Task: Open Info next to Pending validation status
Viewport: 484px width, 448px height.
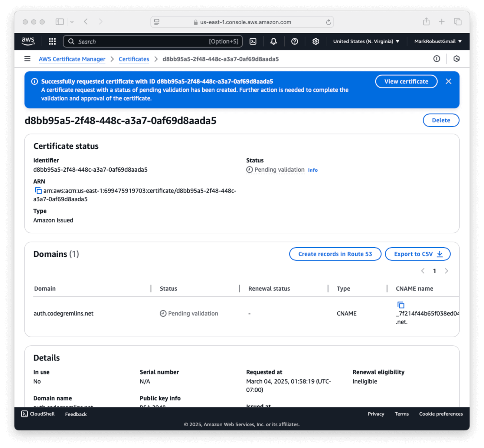Action: pyautogui.click(x=312, y=170)
